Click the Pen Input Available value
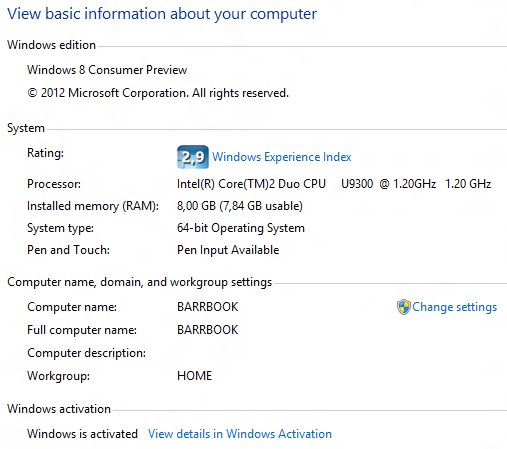507x449 pixels. [228, 250]
